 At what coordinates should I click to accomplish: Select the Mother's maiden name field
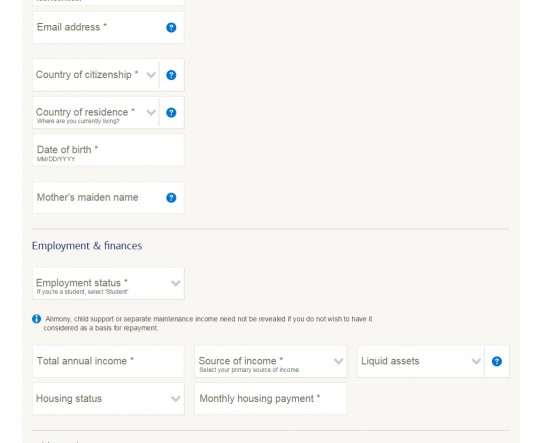coord(108,197)
